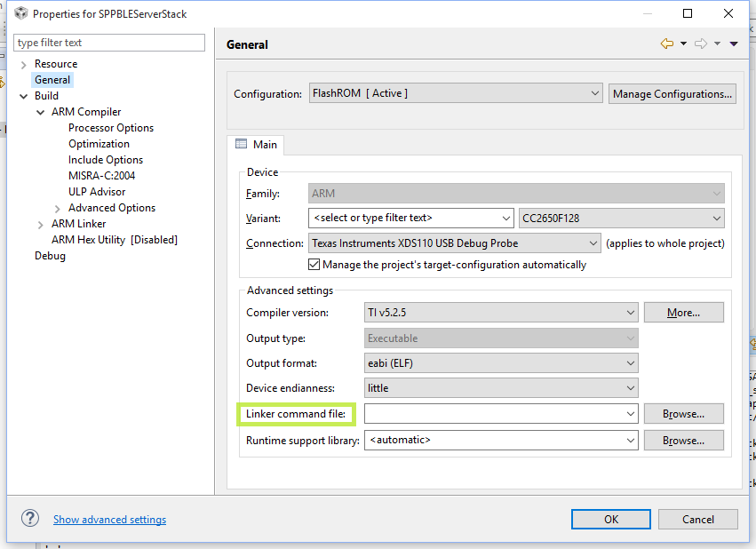This screenshot has width=756, height=549.
Task: Click the back navigation arrow icon
Action: (x=666, y=44)
